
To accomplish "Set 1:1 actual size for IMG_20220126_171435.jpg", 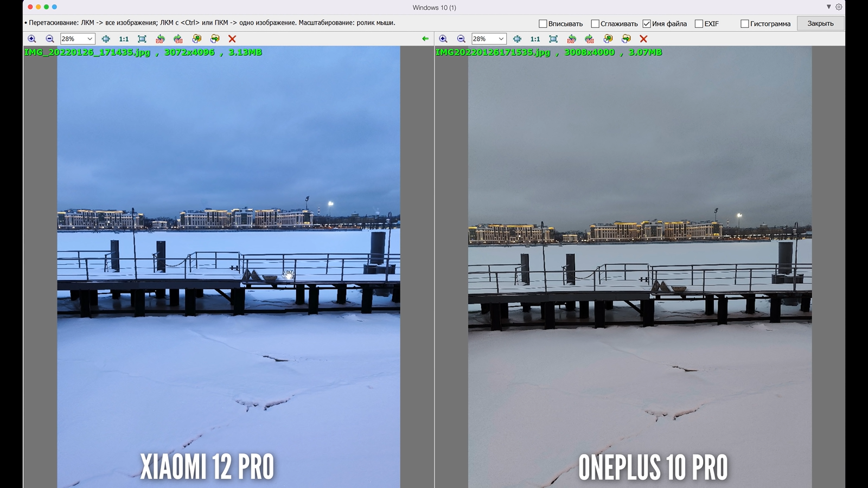I will (124, 39).
